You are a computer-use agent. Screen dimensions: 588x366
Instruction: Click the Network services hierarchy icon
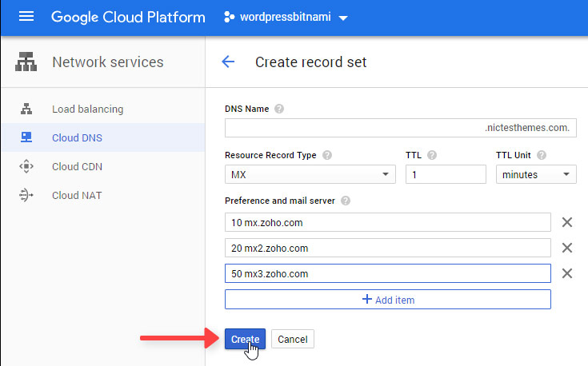point(26,62)
